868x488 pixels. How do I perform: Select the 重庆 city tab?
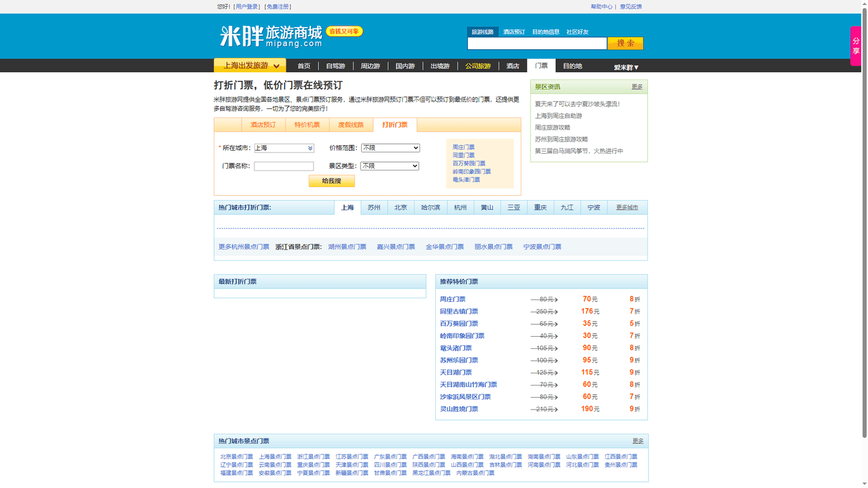click(x=540, y=207)
